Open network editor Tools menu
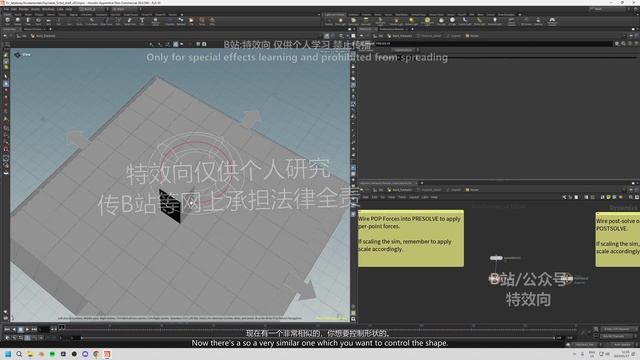 tap(402, 197)
